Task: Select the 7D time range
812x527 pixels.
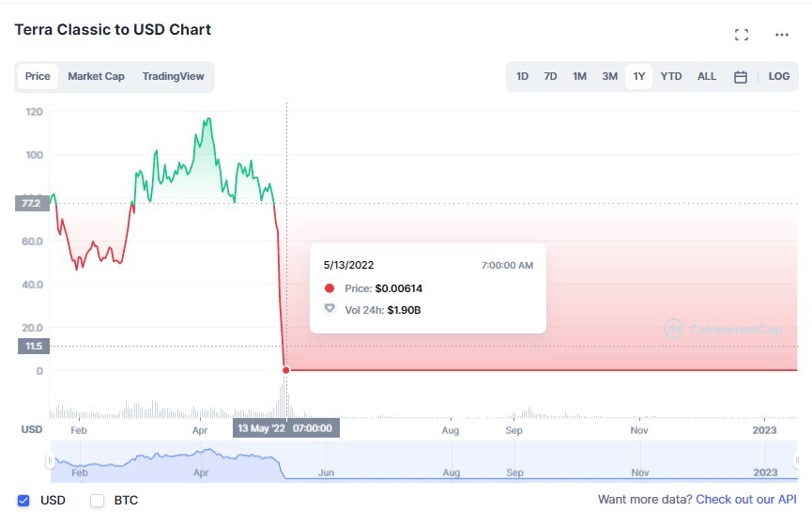Action: point(550,76)
